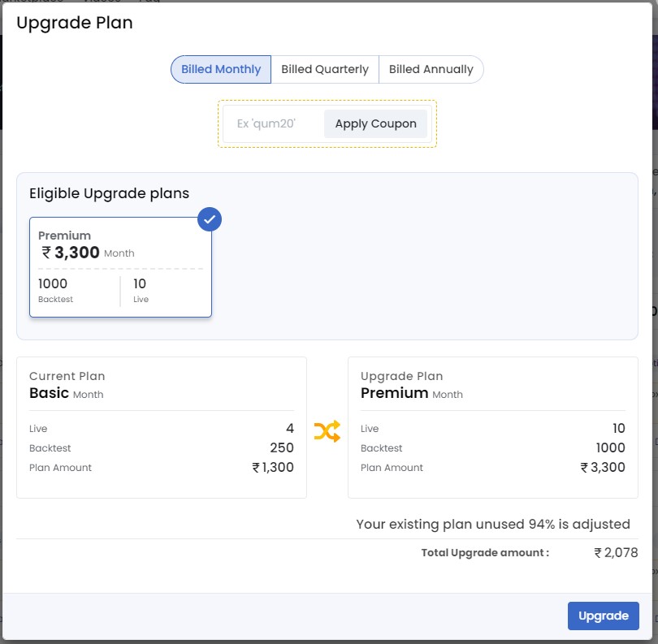Screen dimensions: 658x644
Task: Click the Eligible Upgrade plans heading
Action: (109, 193)
